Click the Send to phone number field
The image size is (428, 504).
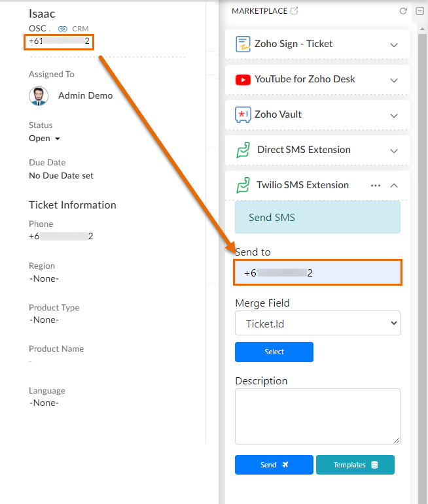317,273
